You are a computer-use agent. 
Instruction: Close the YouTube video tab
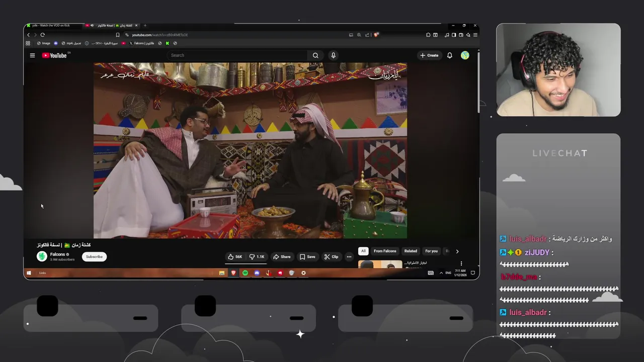(136, 25)
